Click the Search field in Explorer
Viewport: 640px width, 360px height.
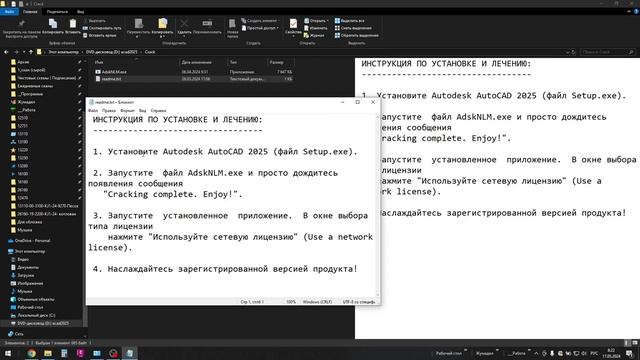(607, 52)
